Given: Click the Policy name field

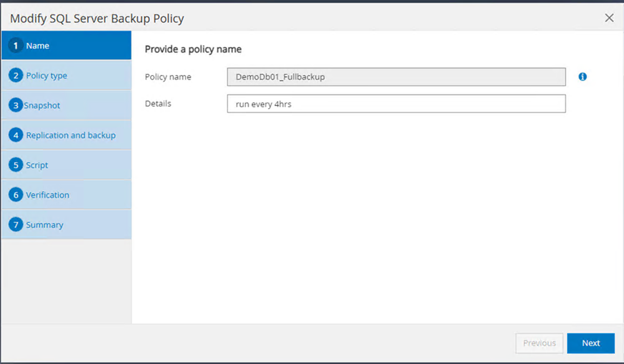Looking at the screenshot, I should (x=396, y=77).
